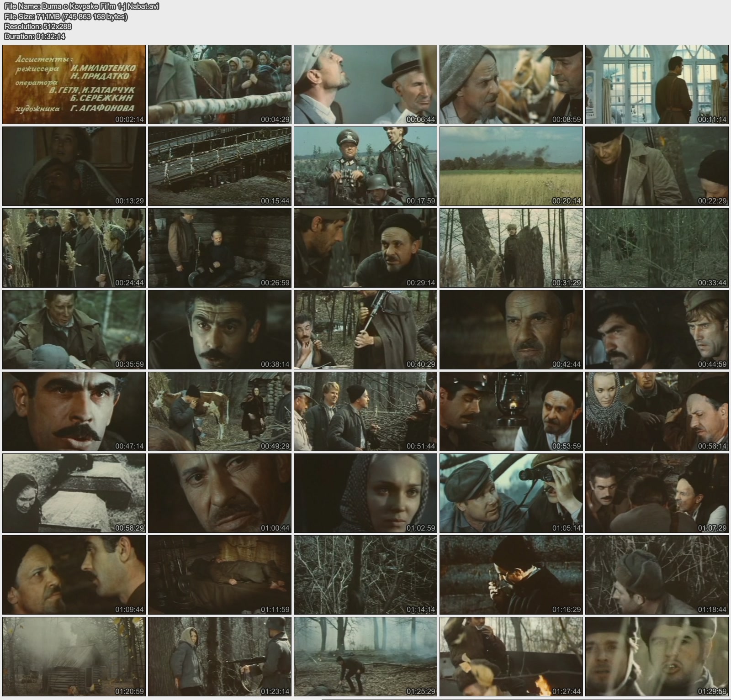
Task: Select the campfire frame at 01:27:44
Action: point(511,657)
